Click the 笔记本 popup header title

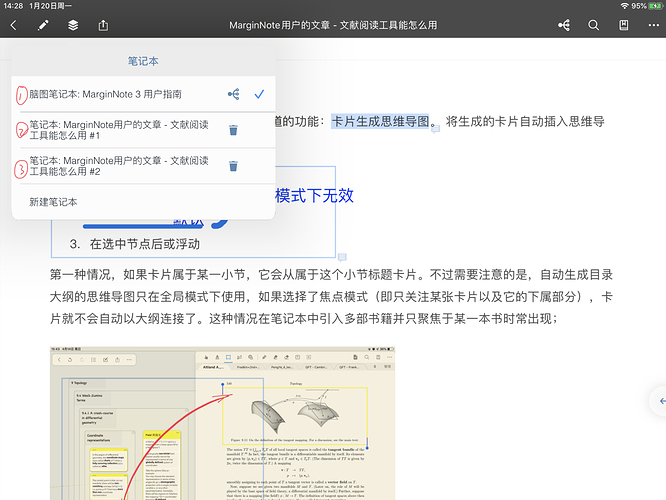[x=143, y=61]
